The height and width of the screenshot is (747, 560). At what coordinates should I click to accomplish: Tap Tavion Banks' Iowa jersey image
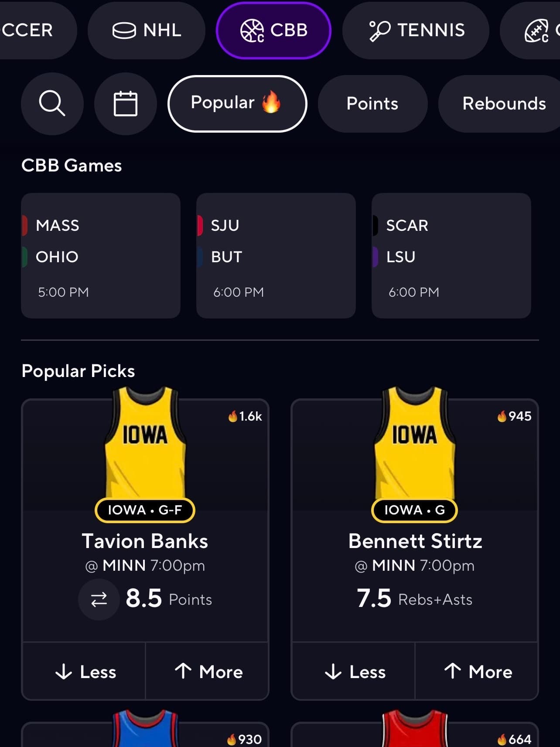145,443
